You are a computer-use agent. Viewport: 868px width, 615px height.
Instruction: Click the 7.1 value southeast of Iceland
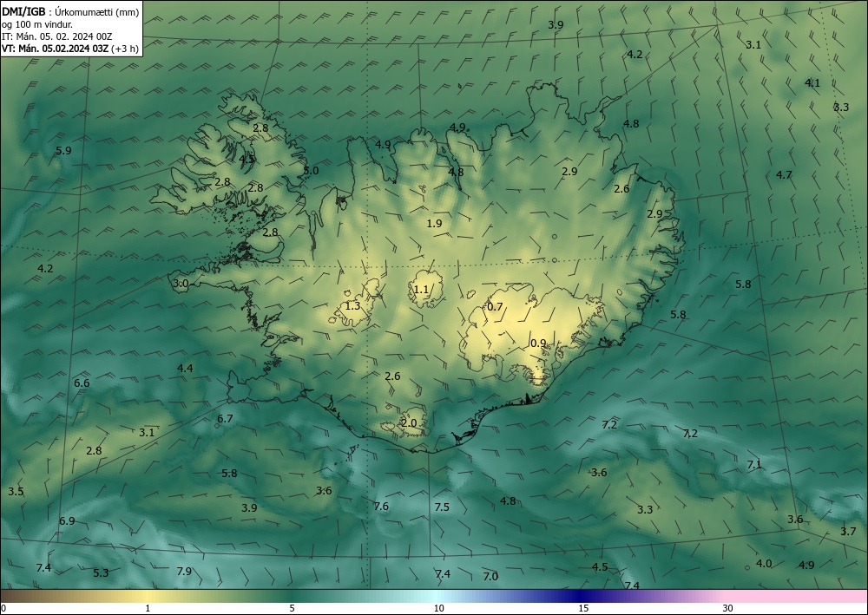pyautogui.click(x=754, y=465)
